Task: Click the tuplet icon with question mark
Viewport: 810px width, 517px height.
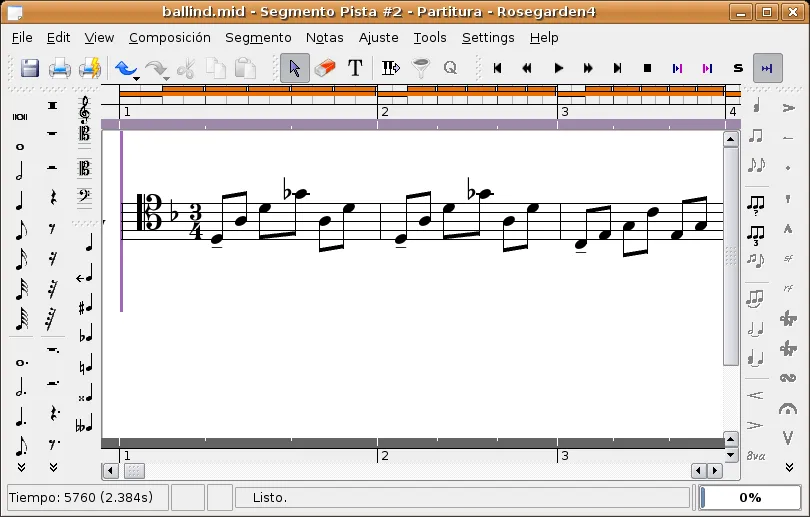Action: pos(756,205)
